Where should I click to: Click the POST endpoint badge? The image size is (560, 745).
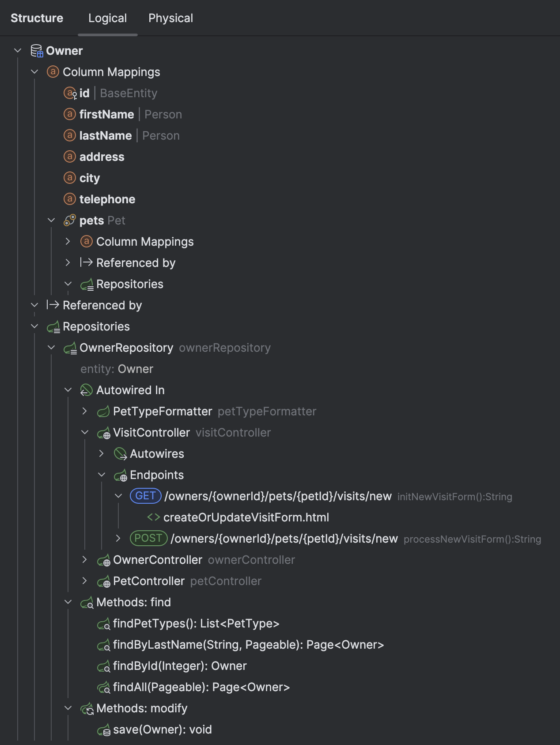coord(148,538)
